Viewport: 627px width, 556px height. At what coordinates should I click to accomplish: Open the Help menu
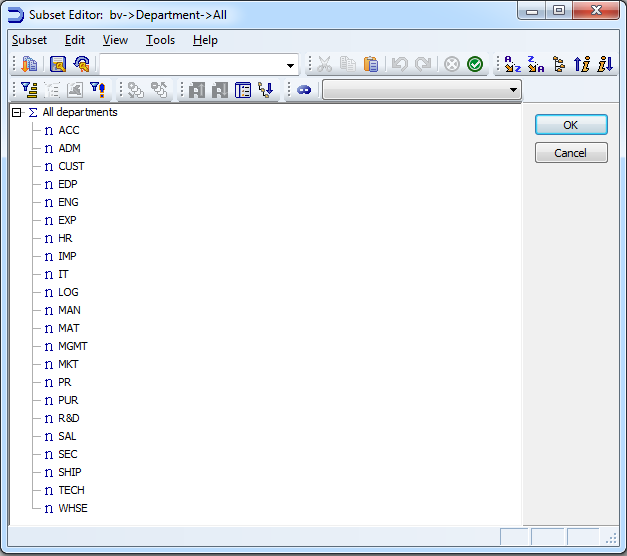pyautogui.click(x=205, y=40)
